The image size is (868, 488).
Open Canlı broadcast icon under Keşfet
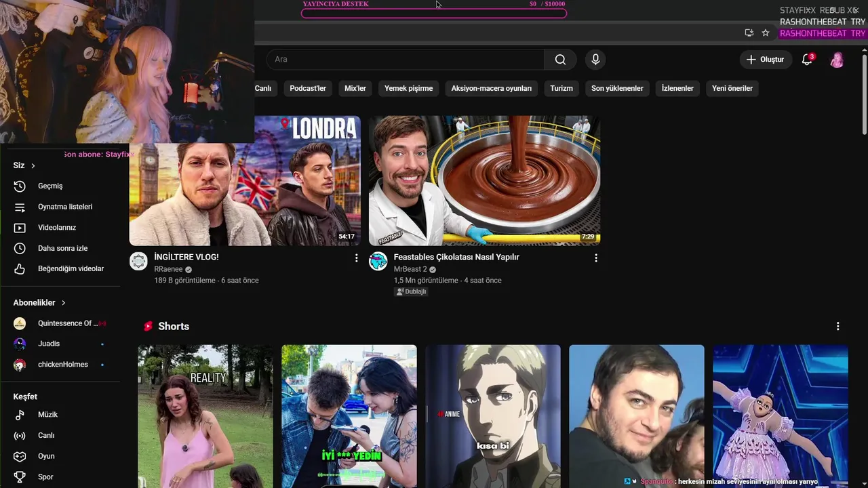coord(20,436)
